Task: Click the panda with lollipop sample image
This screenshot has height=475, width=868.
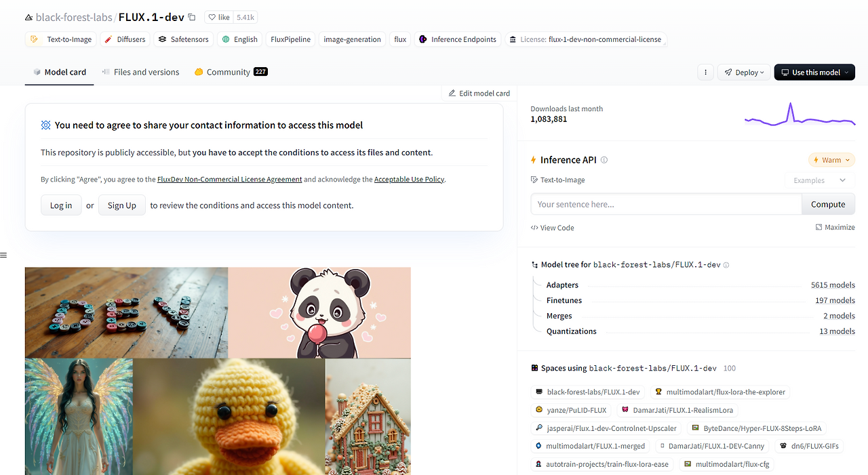Action: point(319,312)
